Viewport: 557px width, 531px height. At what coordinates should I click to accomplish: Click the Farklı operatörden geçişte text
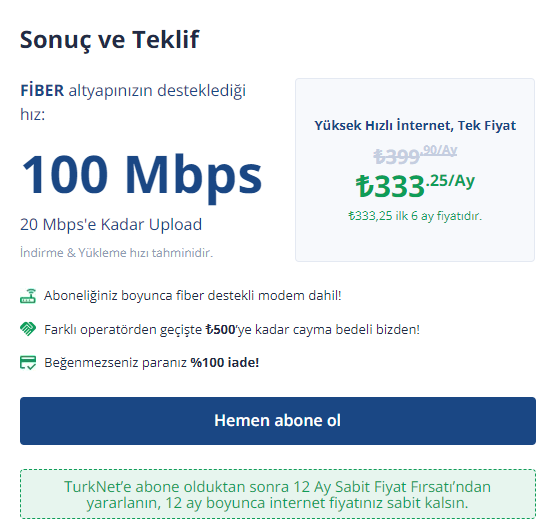click(123, 330)
